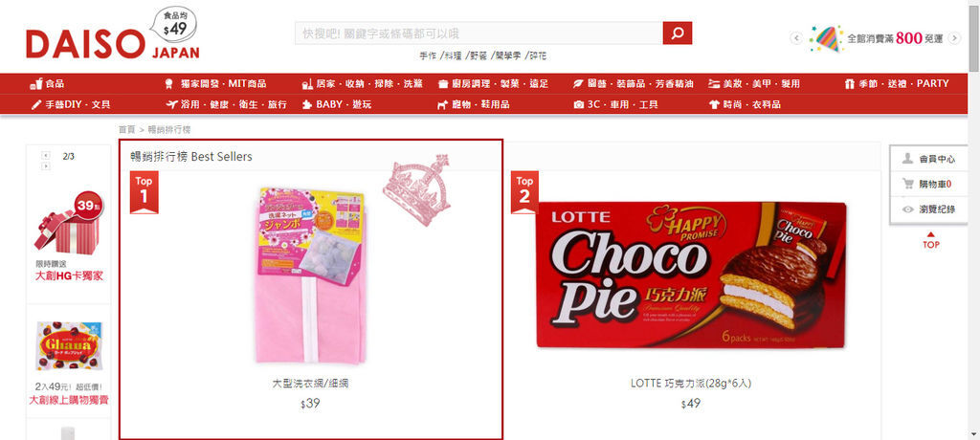Open the pet category dog icon

[x=442, y=104]
